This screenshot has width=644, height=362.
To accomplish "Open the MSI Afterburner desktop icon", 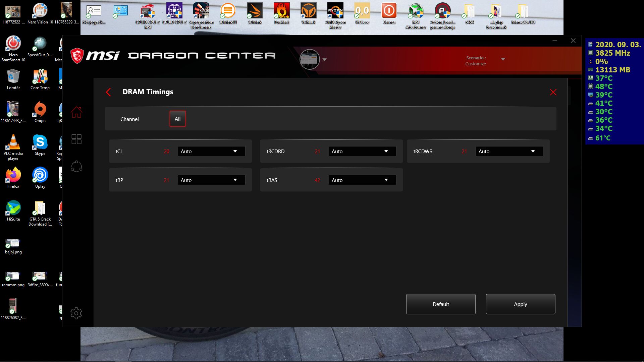I will click(x=416, y=16).
